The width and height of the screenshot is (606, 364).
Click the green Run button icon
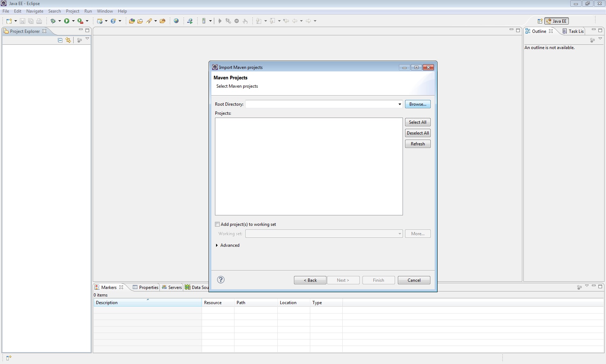[x=67, y=21]
